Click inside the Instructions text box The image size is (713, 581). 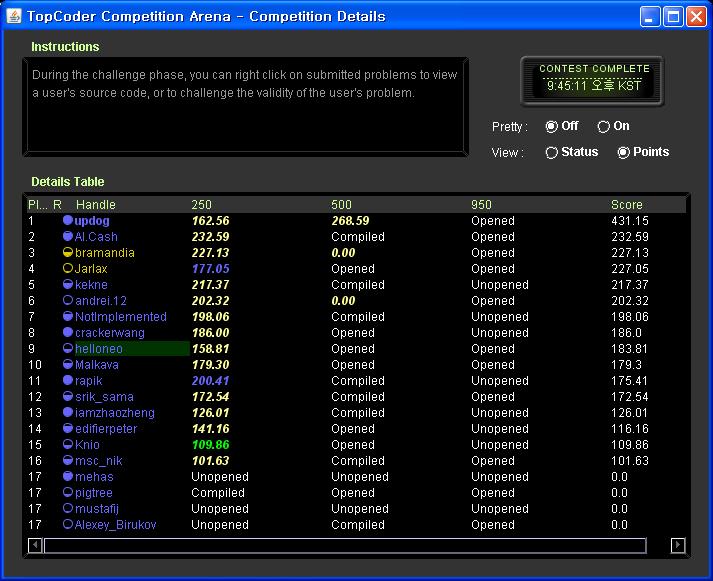(x=246, y=106)
